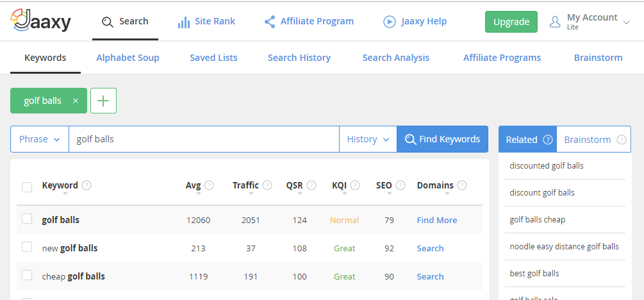This screenshot has width=644, height=300.
Task: Switch to the Search History tab
Action: 299,58
